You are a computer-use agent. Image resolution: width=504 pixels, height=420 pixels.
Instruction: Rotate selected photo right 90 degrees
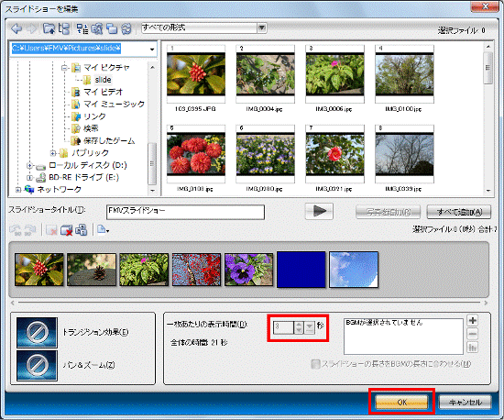click(29, 230)
